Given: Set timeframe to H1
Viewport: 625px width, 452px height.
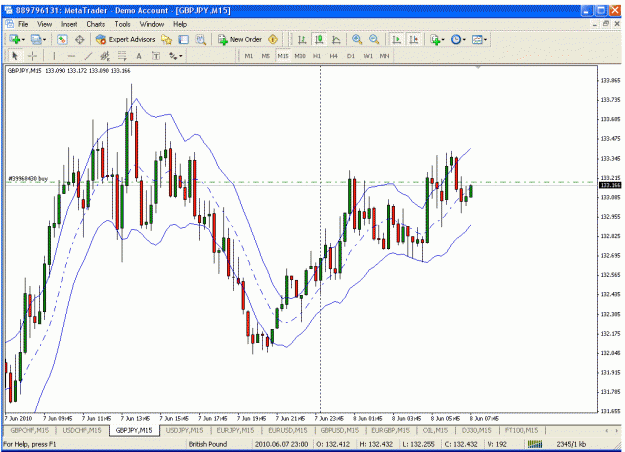Looking at the screenshot, I should click(x=317, y=56).
